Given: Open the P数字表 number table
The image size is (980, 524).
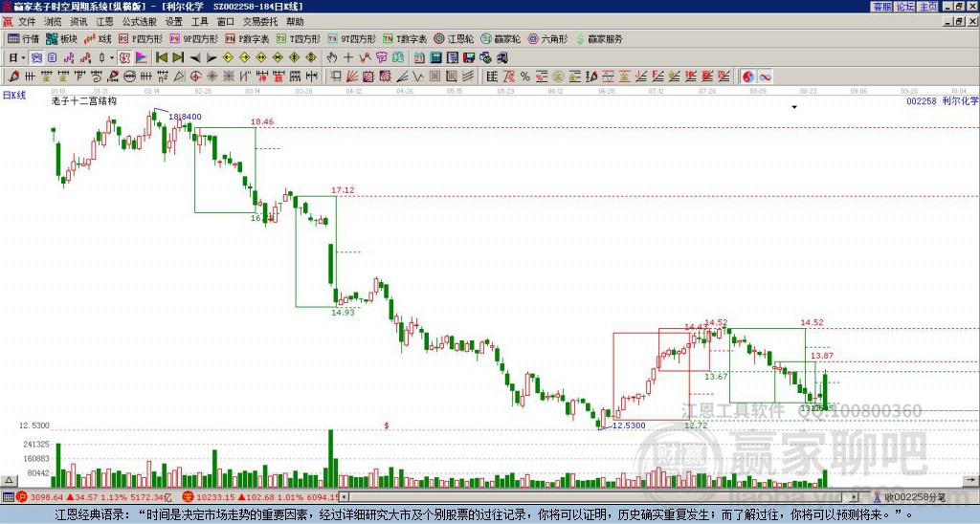Looking at the screenshot, I should [x=247, y=38].
